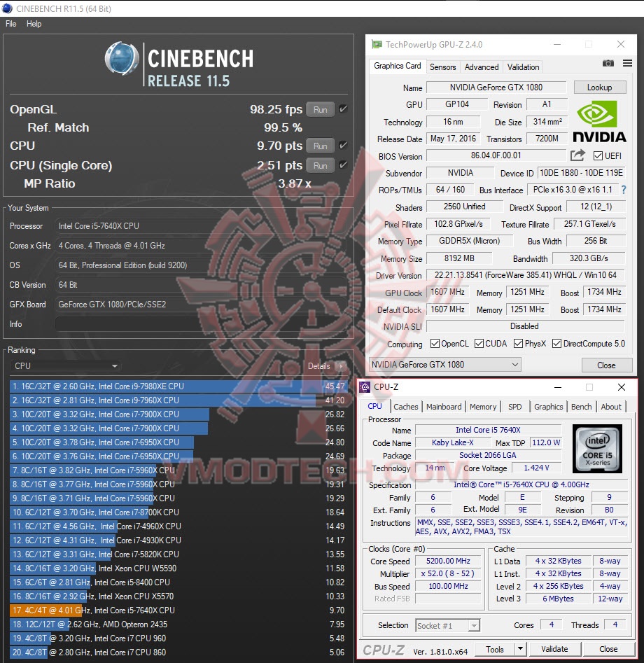Click Lookup button in GPU-Z
644x663 pixels.
pos(600,87)
